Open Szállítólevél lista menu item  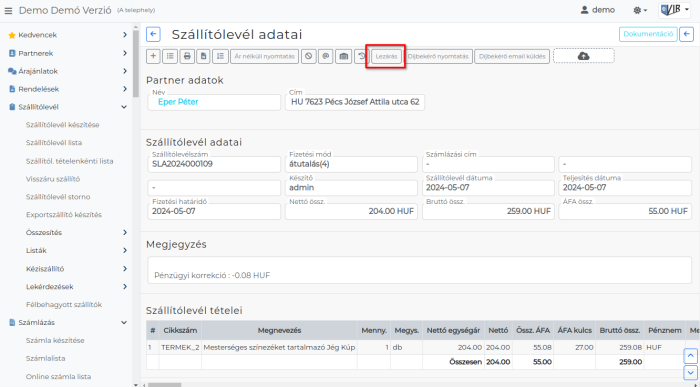(54, 143)
